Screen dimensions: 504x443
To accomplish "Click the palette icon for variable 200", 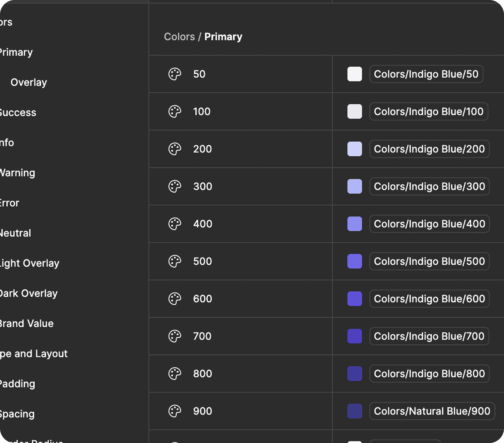I will point(175,149).
